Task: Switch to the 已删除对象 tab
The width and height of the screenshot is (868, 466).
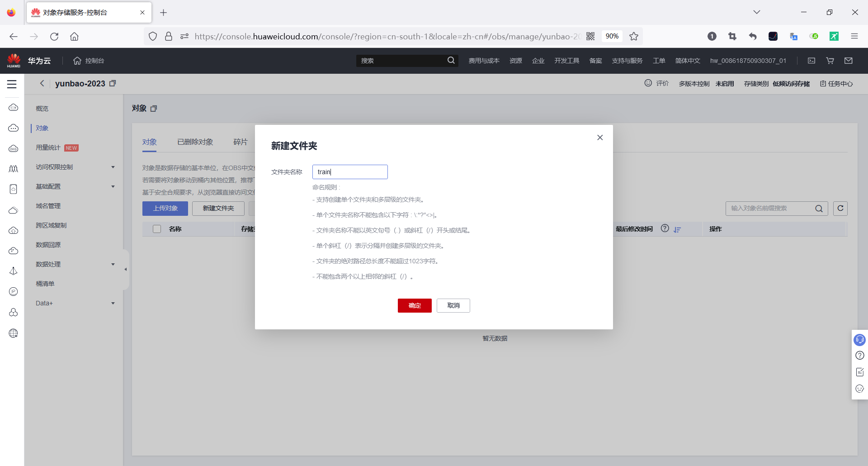Action: tap(195, 142)
